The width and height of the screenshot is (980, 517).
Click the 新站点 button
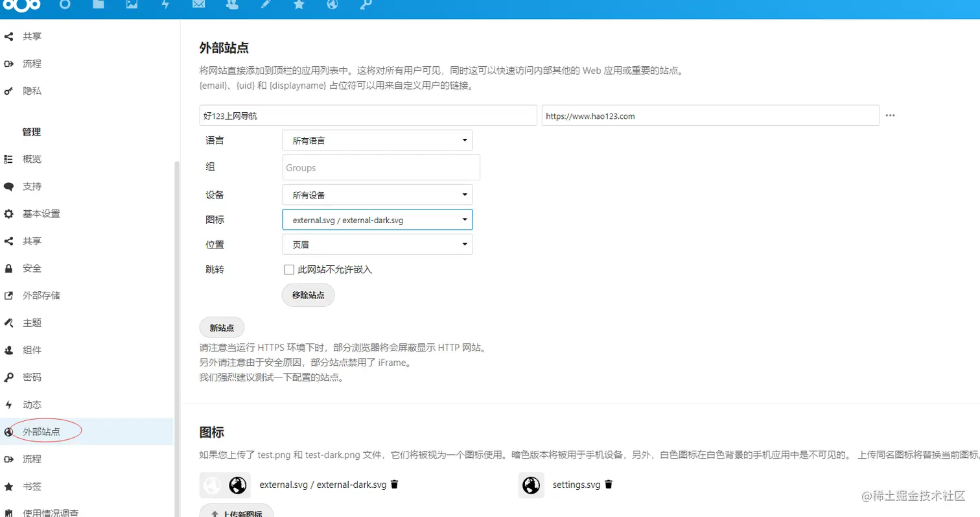coord(222,328)
